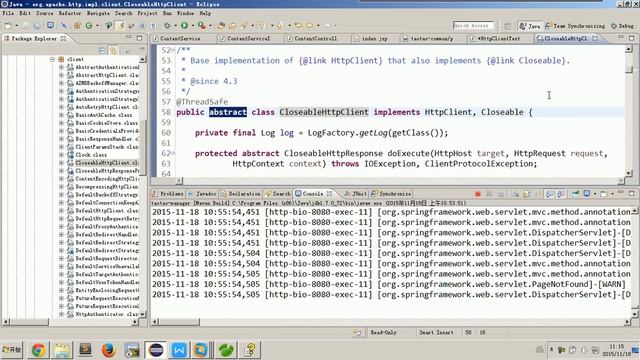Viewport: 640px width, 360px height.
Task: Open the Declaration view tab
Action: pyautogui.click(x=241, y=194)
